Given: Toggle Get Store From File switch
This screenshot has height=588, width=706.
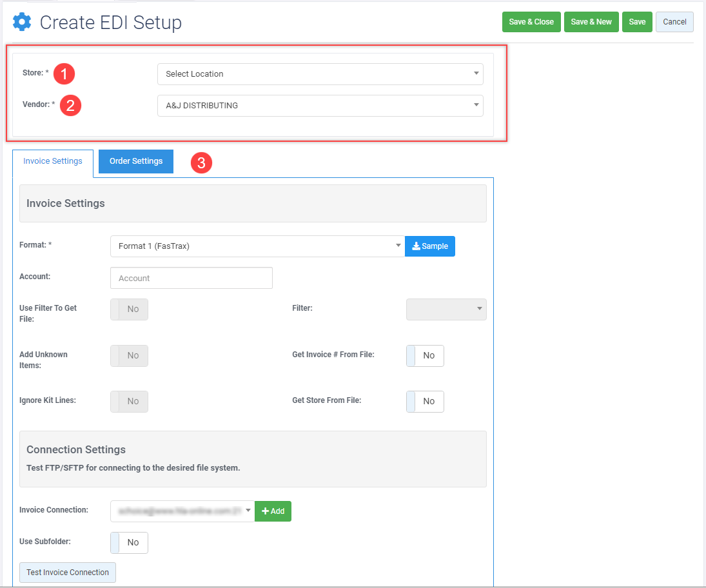Looking at the screenshot, I should (425, 401).
